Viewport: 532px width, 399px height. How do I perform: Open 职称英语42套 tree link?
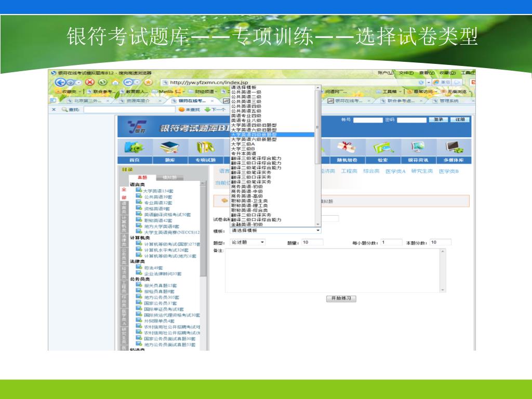click(x=158, y=220)
